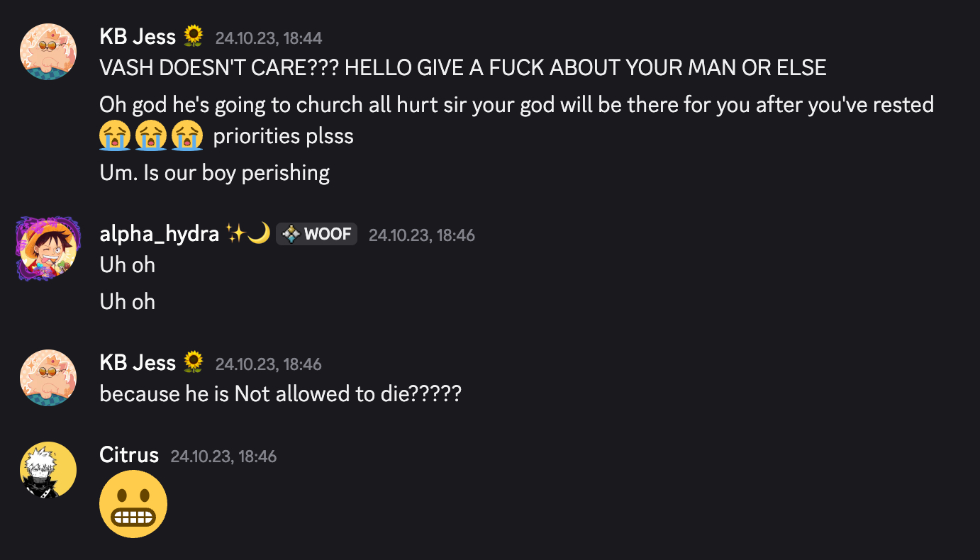
Task: Click the 24.10.23, 18:44 timestamp
Action: (268, 38)
